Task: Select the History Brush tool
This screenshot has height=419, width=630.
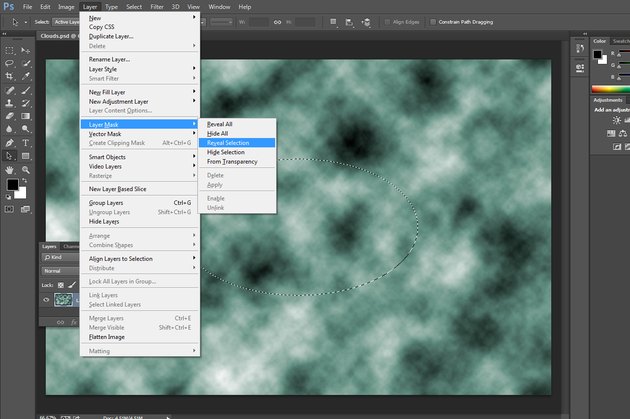Action: click(25, 103)
